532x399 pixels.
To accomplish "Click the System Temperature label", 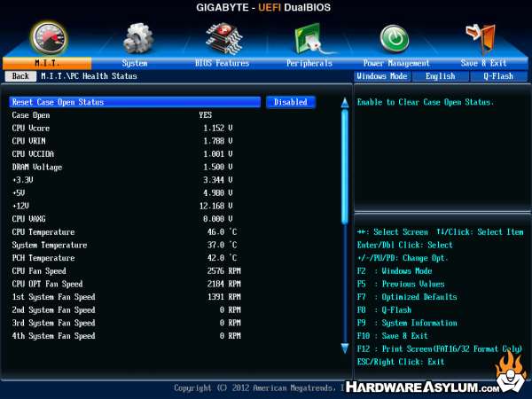I will tap(50, 245).
